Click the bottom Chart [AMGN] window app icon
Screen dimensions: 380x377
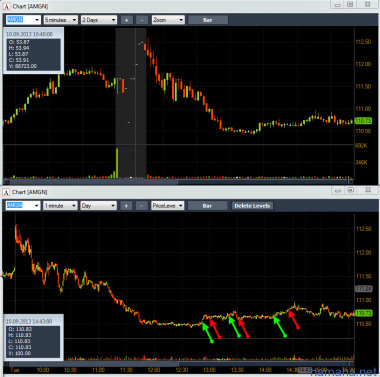click(6, 192)
